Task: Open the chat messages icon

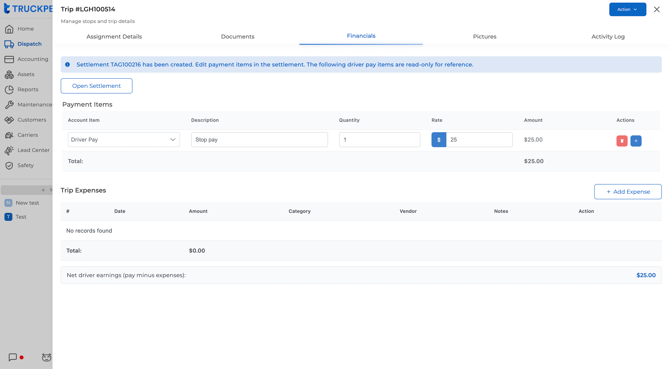Action: (13, 357)
